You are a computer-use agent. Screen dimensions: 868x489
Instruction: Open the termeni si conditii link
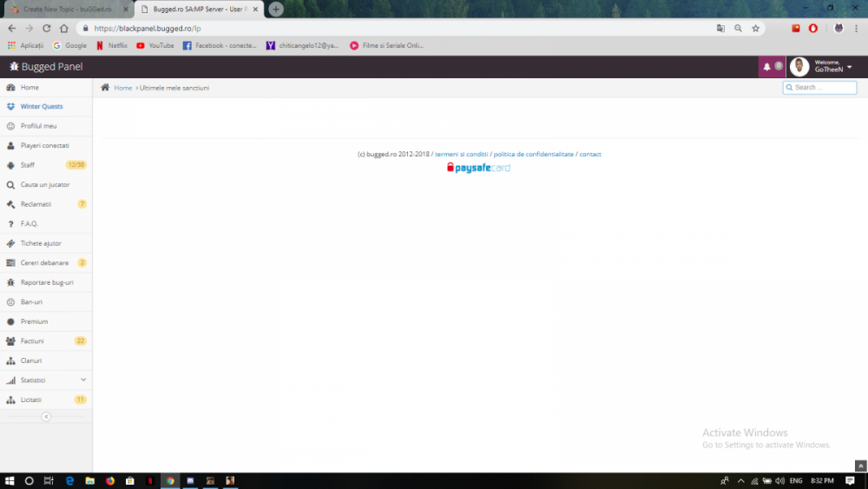462,155
